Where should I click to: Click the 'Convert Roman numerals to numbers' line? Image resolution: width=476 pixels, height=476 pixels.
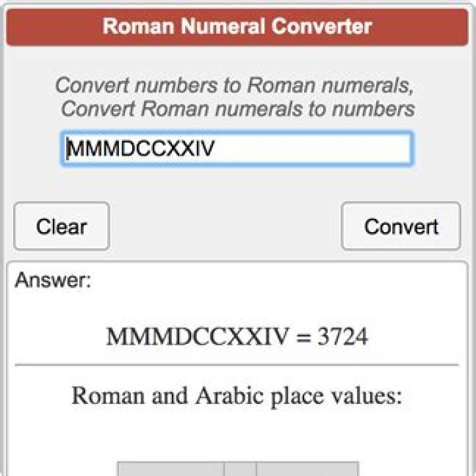[x=238, y=108]
